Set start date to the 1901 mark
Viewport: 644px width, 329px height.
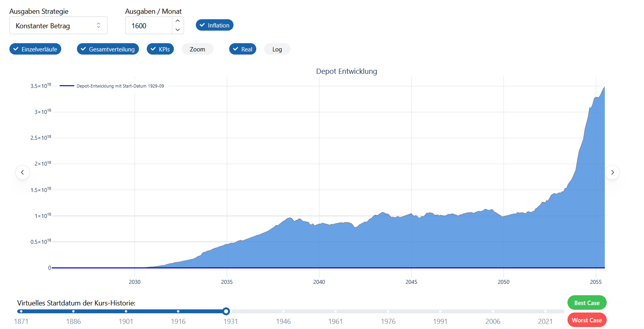[x=126, y=311]
